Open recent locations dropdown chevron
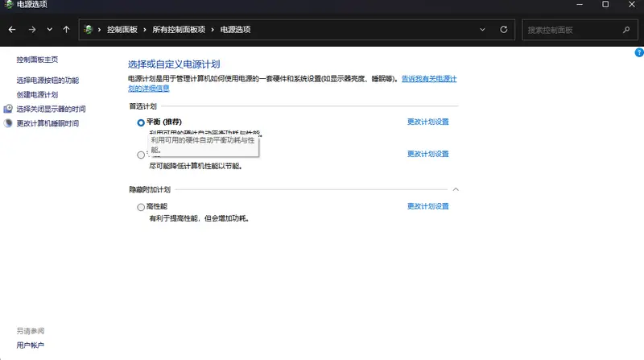 coord(49,30)
